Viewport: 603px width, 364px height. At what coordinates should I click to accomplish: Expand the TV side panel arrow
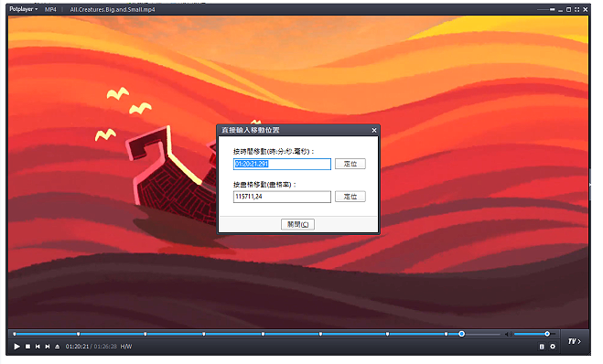tap(575, 341)
